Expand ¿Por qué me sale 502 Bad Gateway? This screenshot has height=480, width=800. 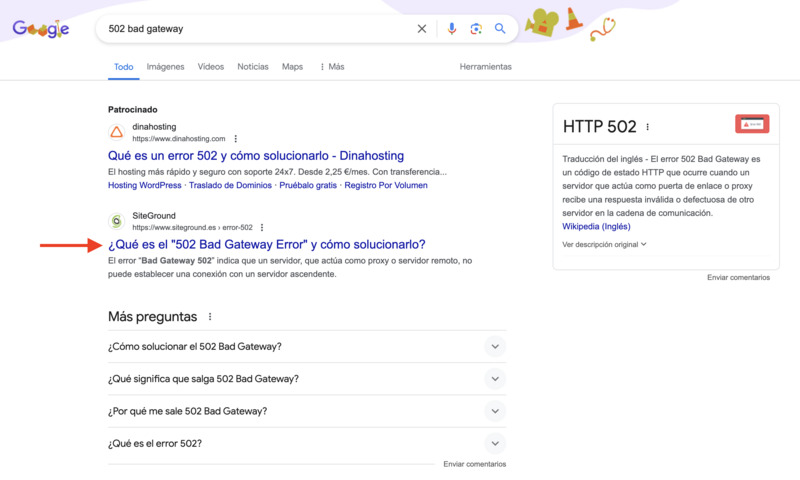[x=307, y=411]
